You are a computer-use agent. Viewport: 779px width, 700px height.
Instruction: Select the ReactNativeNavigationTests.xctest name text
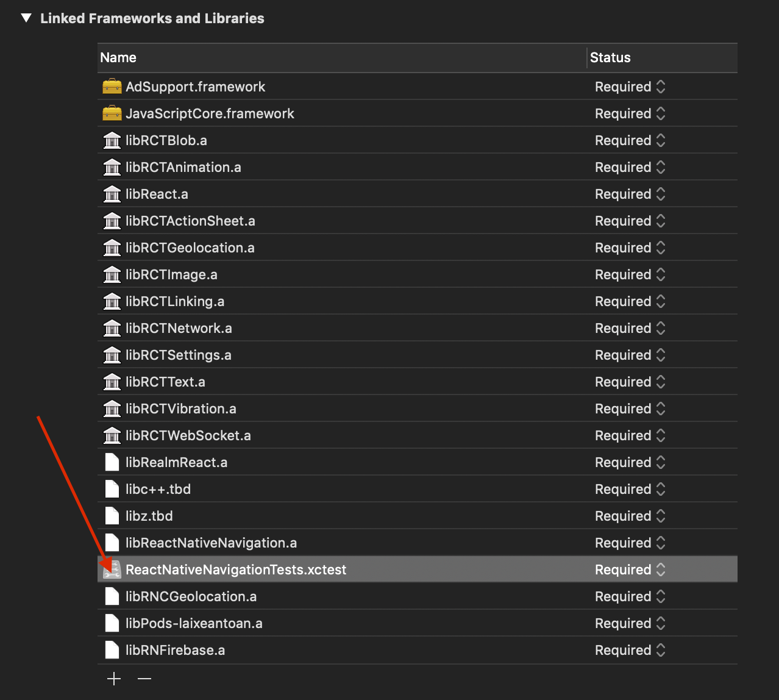(236, 570)
